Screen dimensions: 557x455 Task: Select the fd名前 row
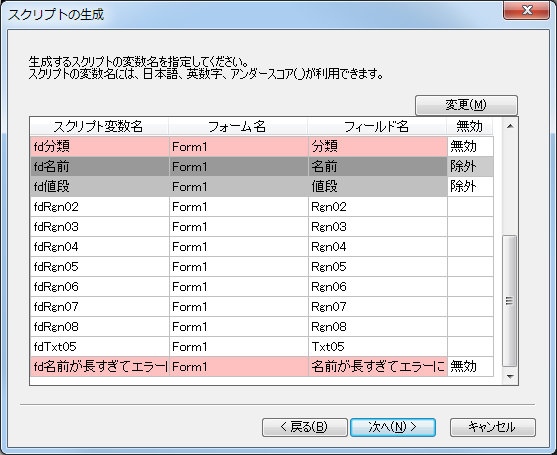262,167
